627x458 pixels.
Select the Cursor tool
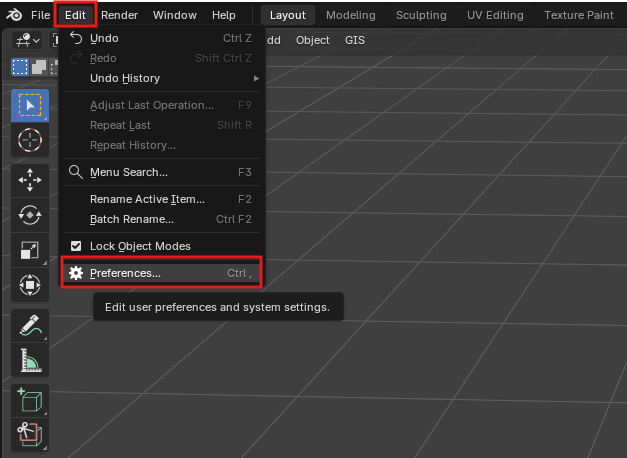click(x=30, y=140)
